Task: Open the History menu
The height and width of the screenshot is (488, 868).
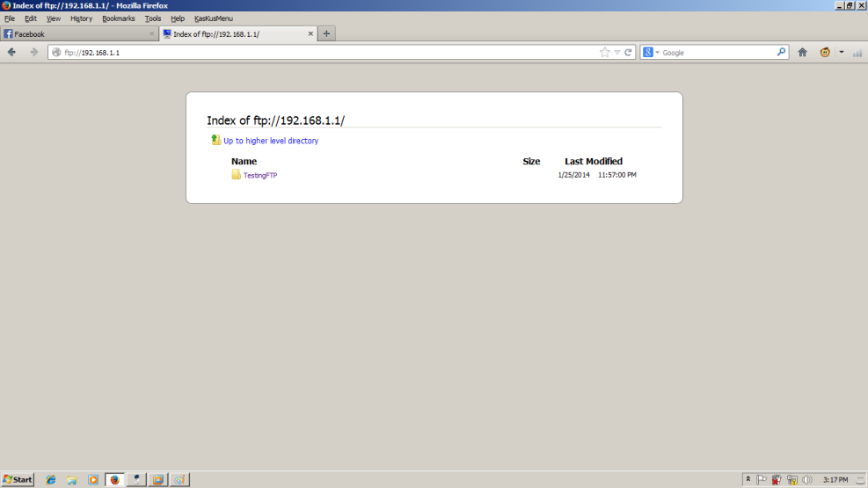Action: tap(82, 18)
